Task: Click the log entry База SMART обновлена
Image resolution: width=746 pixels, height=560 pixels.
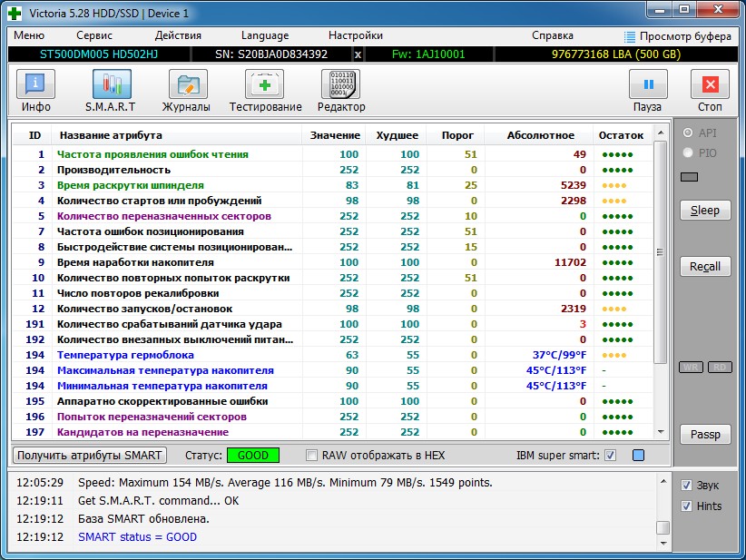Action: click(x=143, y=519)
